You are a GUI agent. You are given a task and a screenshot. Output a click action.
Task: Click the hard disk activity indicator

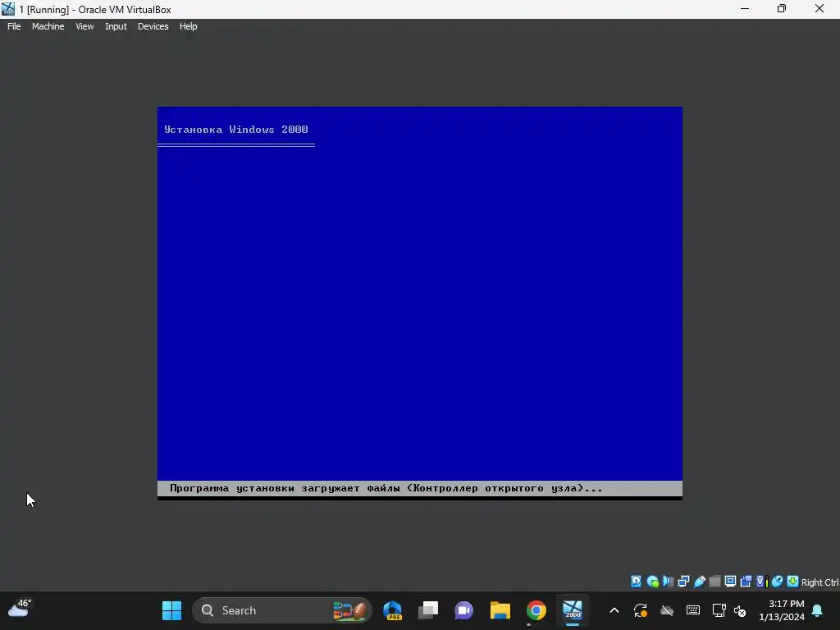coord(636,582)
